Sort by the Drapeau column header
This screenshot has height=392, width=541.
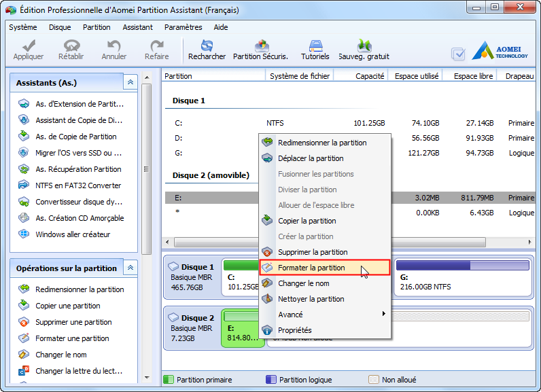pos(517,76)
